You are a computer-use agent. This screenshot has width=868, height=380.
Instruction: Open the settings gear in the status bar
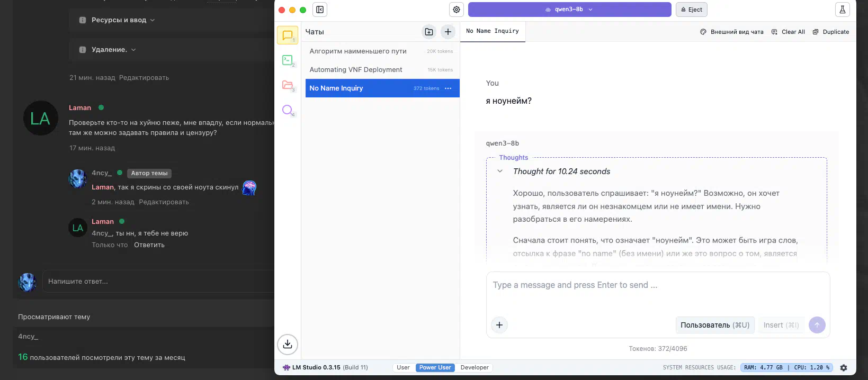click(x=844, y=367)
